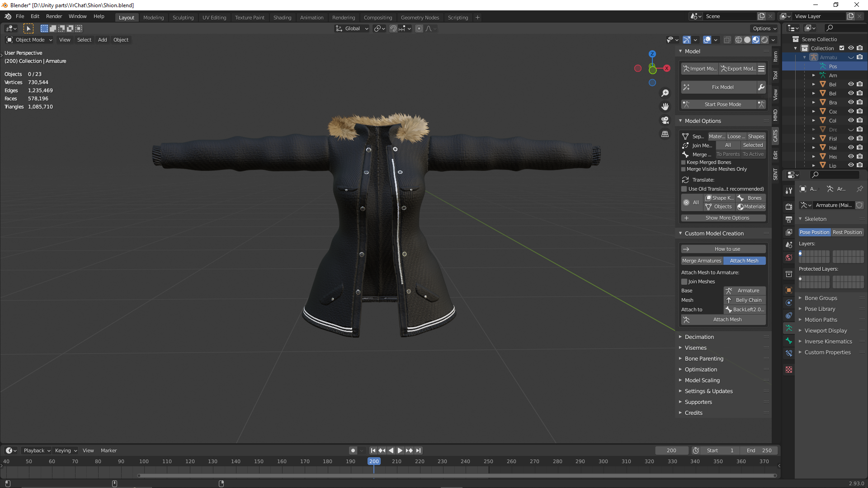
Task: Click the End frame 250 field
Action: click(759, 450)
